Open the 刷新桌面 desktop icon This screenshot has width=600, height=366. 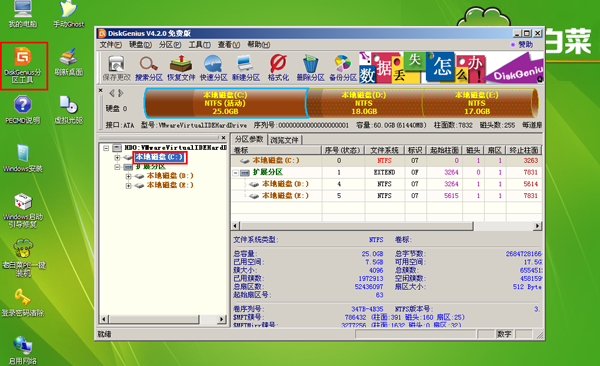pos(68,62)
